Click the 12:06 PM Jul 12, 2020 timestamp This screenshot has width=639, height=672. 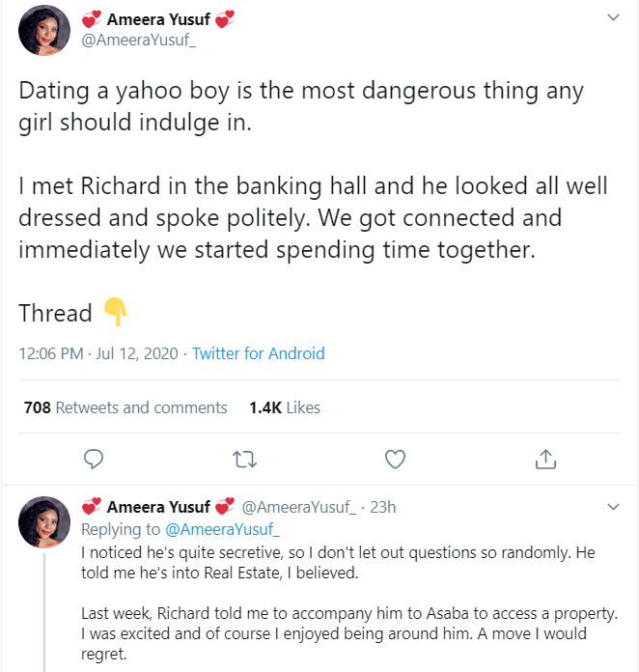pos(98,353)
